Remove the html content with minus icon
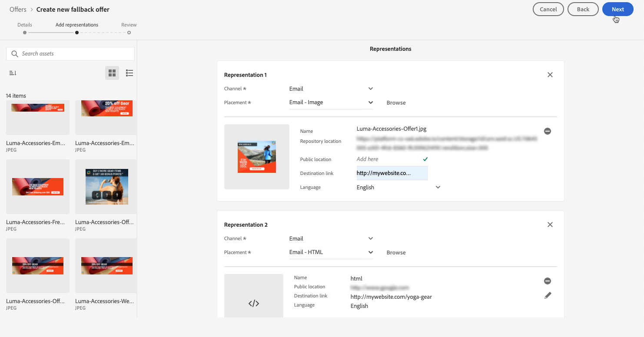Image resolution: width=644 pixels, height=337 pixels. coord(548,281)
